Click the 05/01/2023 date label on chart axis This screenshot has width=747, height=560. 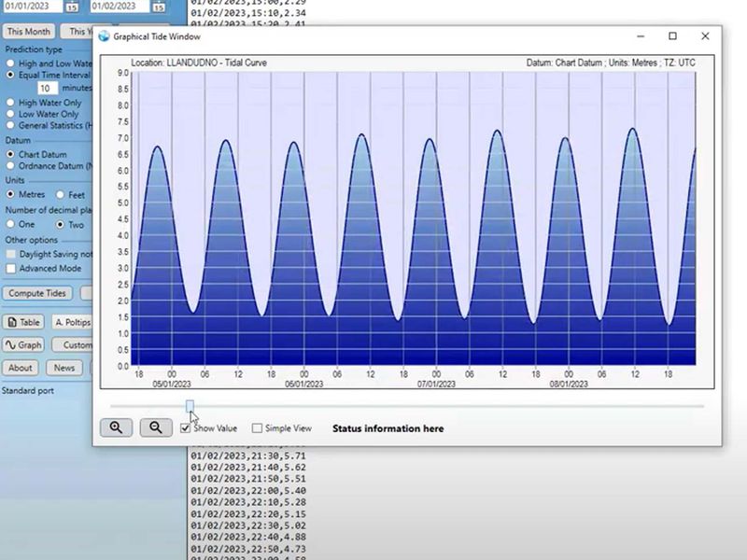point(172,384)
